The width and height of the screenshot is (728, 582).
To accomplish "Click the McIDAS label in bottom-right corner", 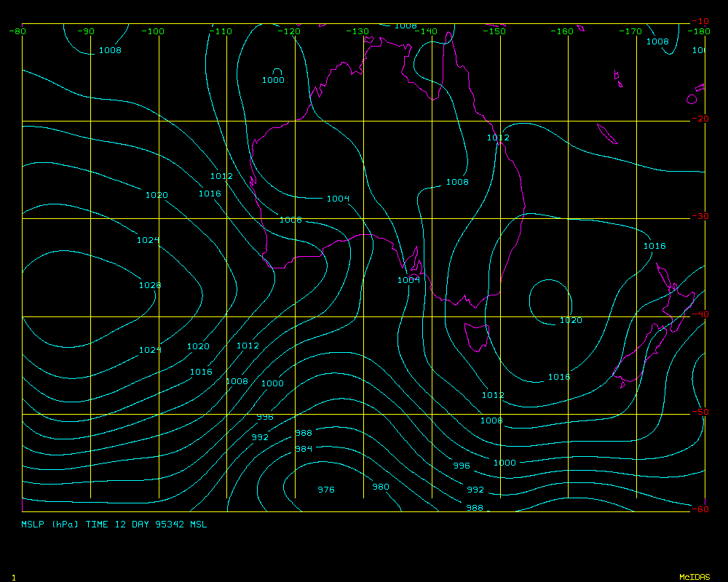I will coord(694,577).
